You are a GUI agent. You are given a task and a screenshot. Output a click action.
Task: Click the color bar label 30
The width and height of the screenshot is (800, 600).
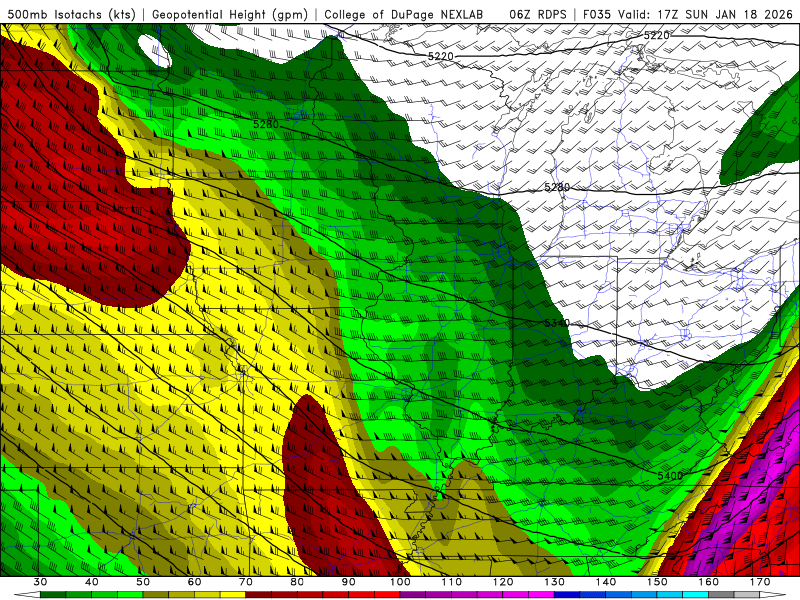(40, 582)
